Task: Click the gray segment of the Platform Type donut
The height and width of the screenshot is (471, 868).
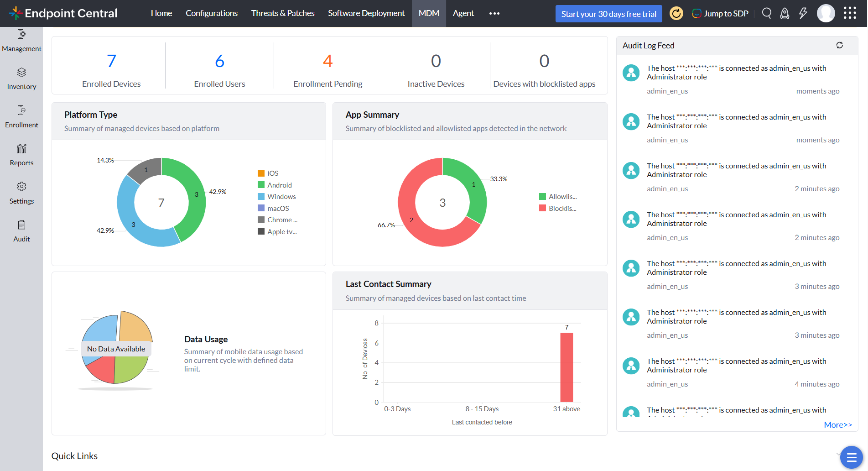Action: coord(146,169)
